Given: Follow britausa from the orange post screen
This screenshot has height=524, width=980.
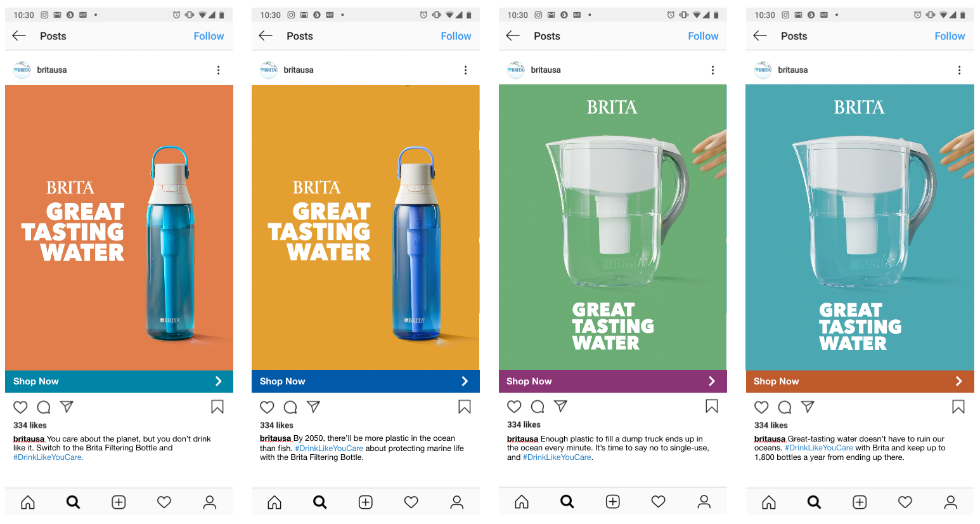Looking at the screenshot, I should pos(209,36).
